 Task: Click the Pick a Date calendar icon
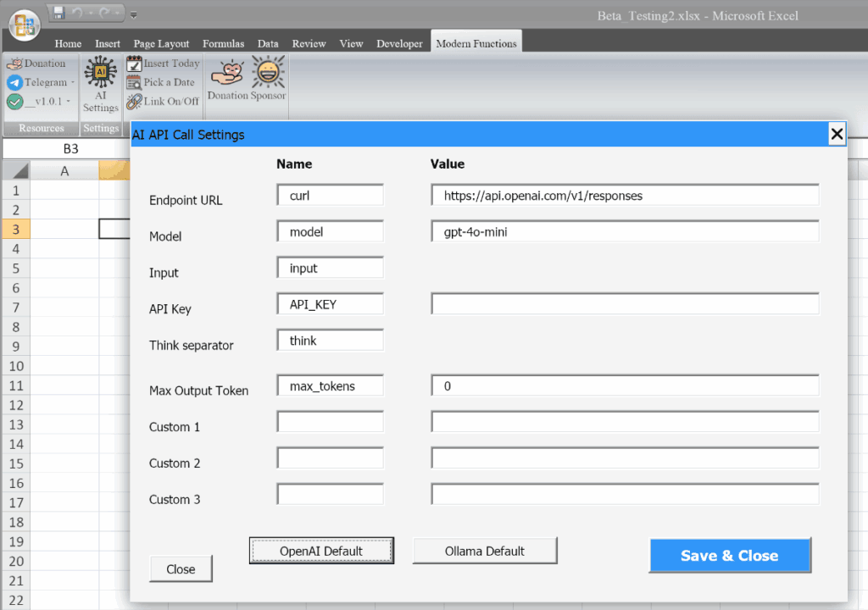[x=134, y=82]
